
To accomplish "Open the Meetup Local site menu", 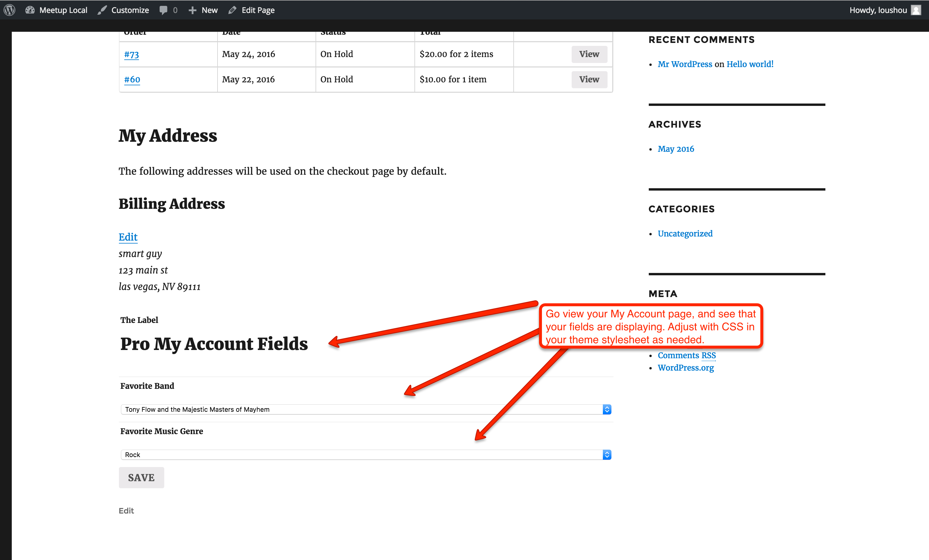I will [x=63, y=10].
